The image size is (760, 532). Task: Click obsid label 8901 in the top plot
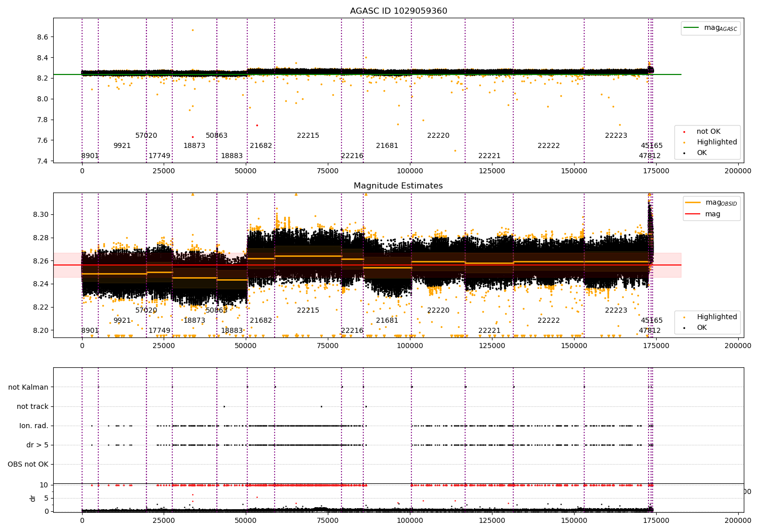(x=90, y=156)
